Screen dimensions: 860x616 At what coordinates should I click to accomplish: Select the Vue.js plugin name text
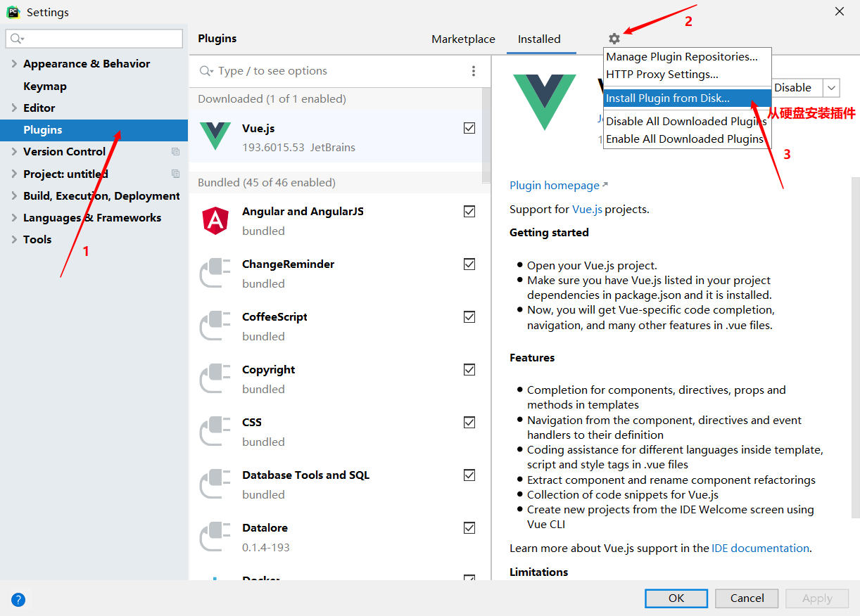click(258, 128)
